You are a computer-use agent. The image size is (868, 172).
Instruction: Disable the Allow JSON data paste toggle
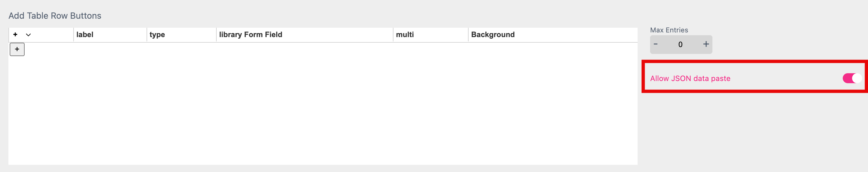pyautogui.click(x=851, y=78)
